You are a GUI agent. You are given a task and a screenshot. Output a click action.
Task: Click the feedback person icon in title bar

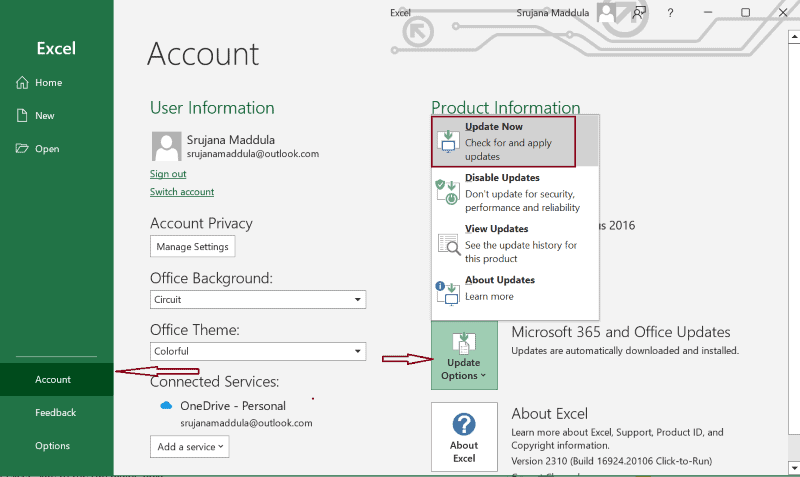639,12
